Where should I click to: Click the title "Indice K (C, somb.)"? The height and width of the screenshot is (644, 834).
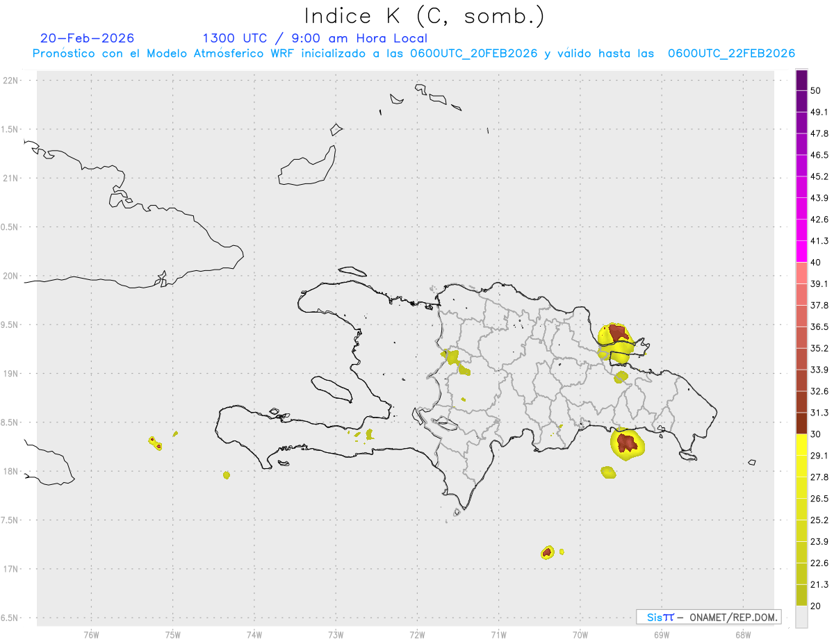pyautogui.click(x=425, y=15)
